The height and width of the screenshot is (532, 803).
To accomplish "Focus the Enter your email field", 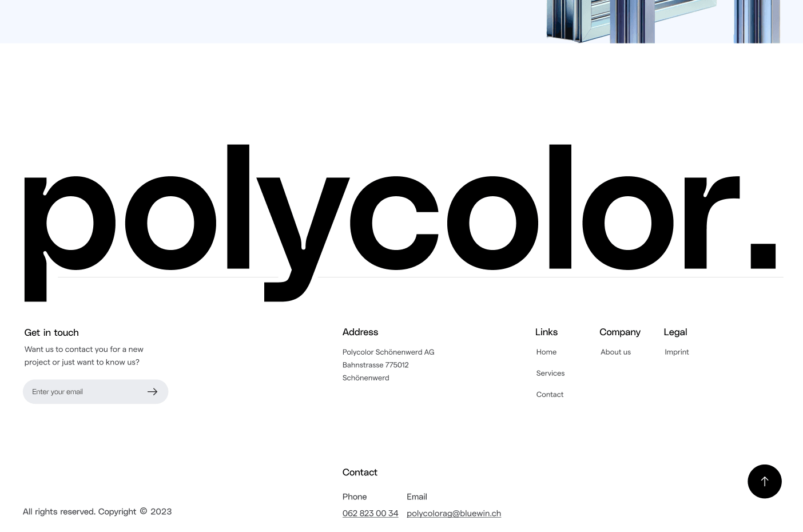I will 96,392.
